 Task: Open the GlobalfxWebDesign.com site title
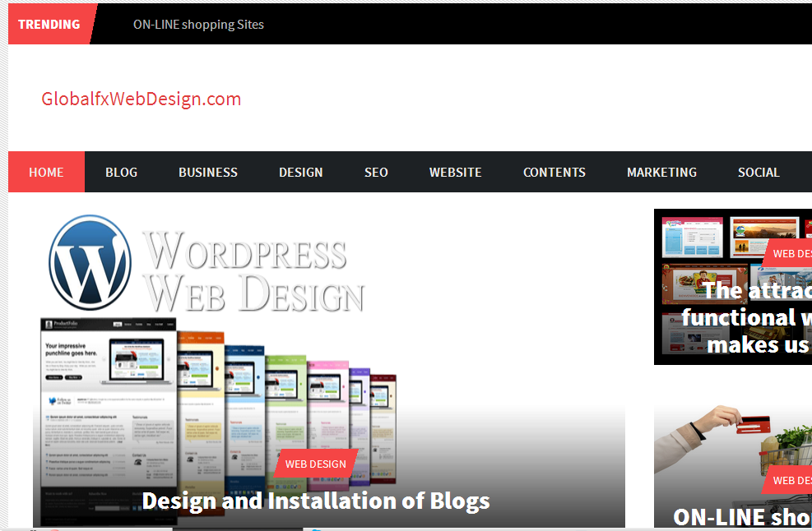(x=142, y=99)
